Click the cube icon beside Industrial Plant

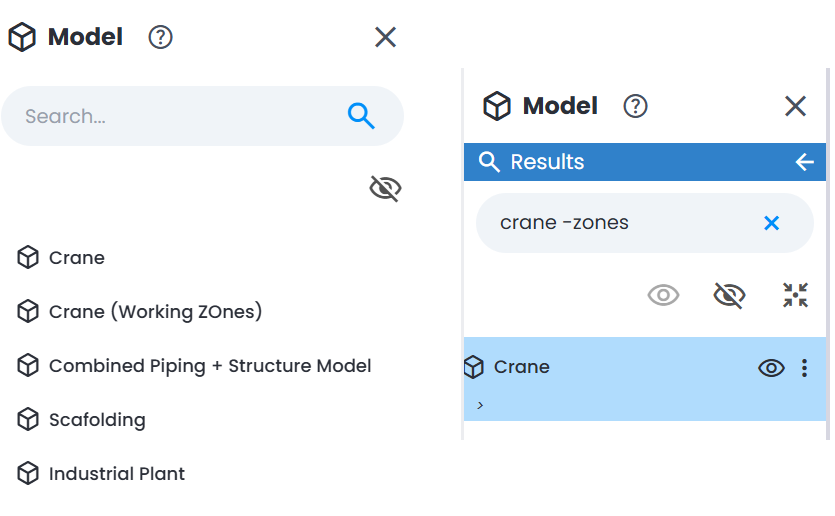pyautogui.click(x=28, y=473)
